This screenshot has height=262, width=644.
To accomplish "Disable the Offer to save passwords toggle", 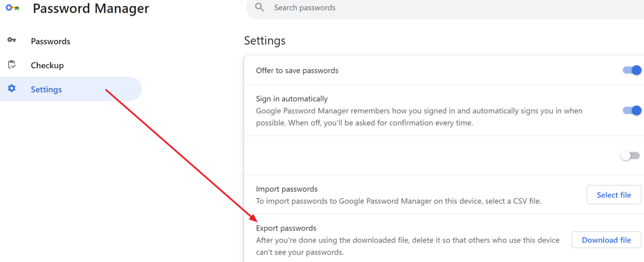I will click(x=632, y=70).
